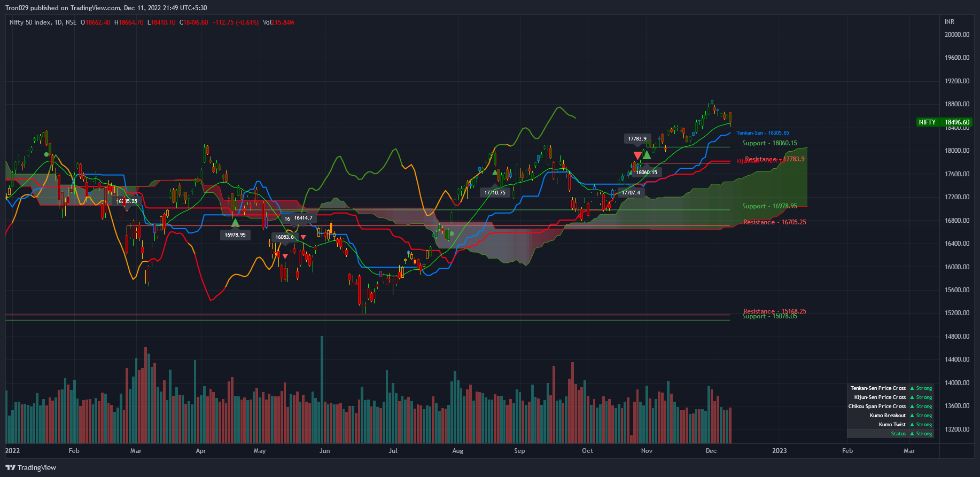
Task: Click the Support - 18060.15 label
Action: click(769, 143)
